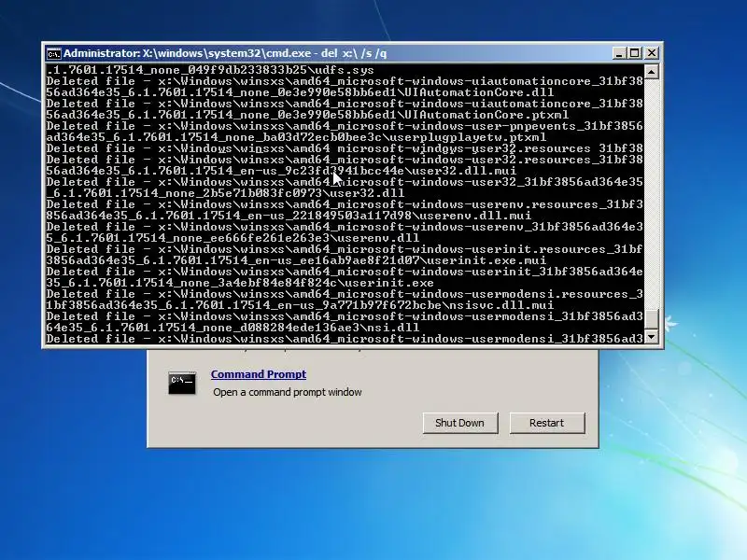
Task: Click the title text 'Administrator: X:\windows\system32\cmd.exe'
Action: coord(188,53)
